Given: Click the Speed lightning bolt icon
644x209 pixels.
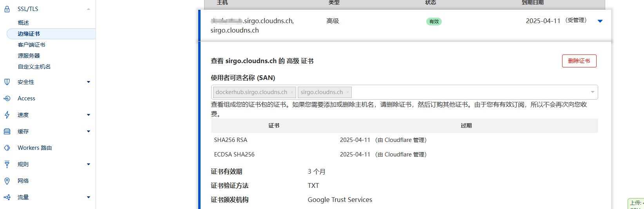Looking at the screenshot, I should (7, 115).
